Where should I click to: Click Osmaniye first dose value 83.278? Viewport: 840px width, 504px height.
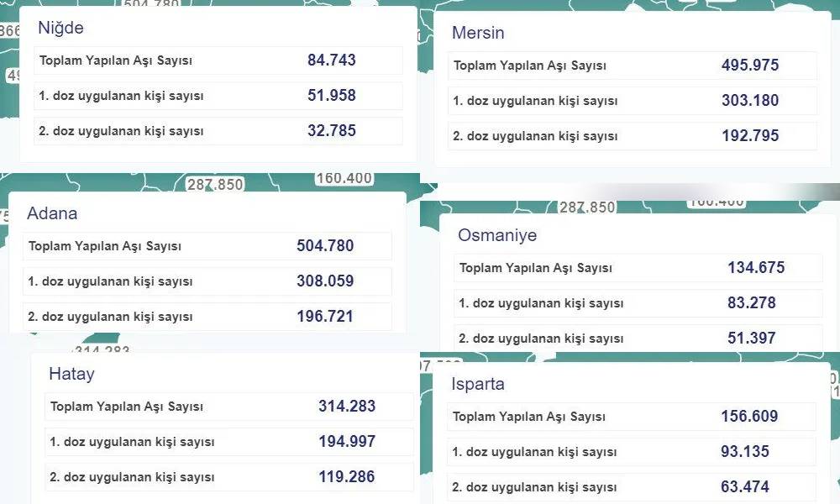[x=752, y=303]
